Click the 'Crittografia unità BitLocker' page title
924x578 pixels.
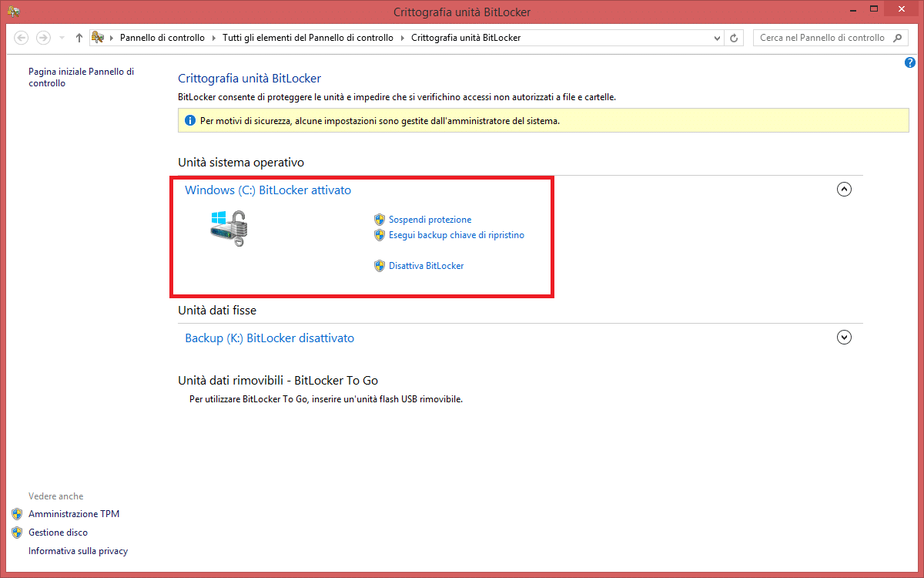[249, 79]
